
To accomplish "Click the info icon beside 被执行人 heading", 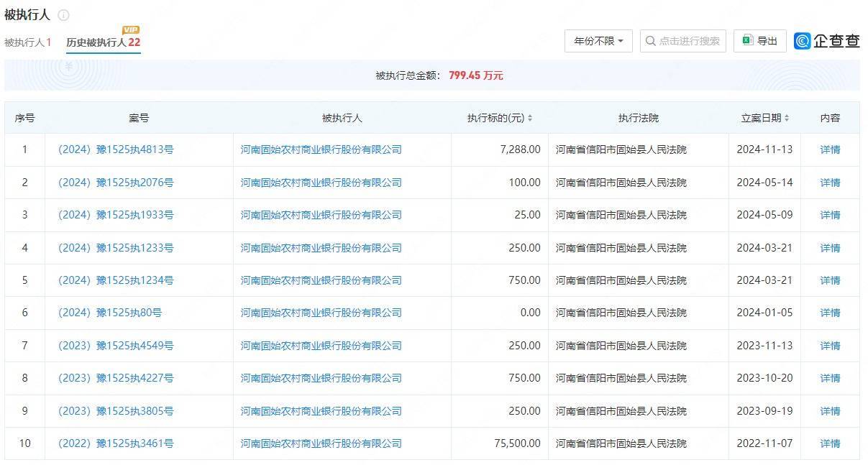I will click(x=63, y=15).
